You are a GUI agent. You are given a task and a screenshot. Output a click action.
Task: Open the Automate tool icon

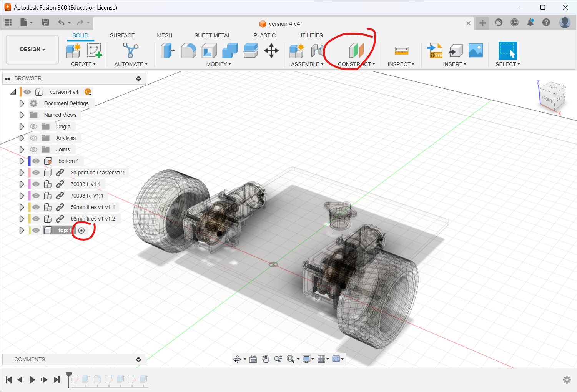pyautogui.click(x=131, y=51)
